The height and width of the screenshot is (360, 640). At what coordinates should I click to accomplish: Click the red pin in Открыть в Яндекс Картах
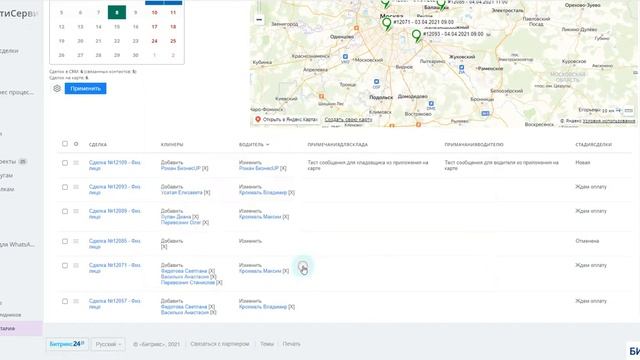258,119
